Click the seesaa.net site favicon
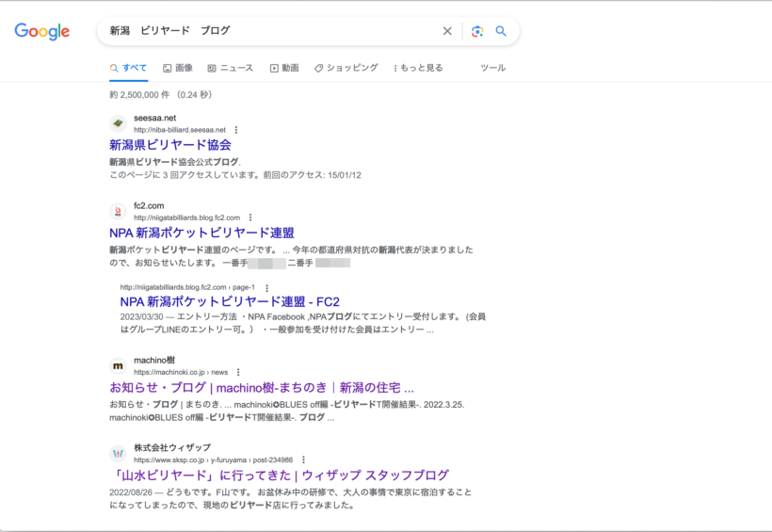 pyautogui.click(x=118, y=123)
